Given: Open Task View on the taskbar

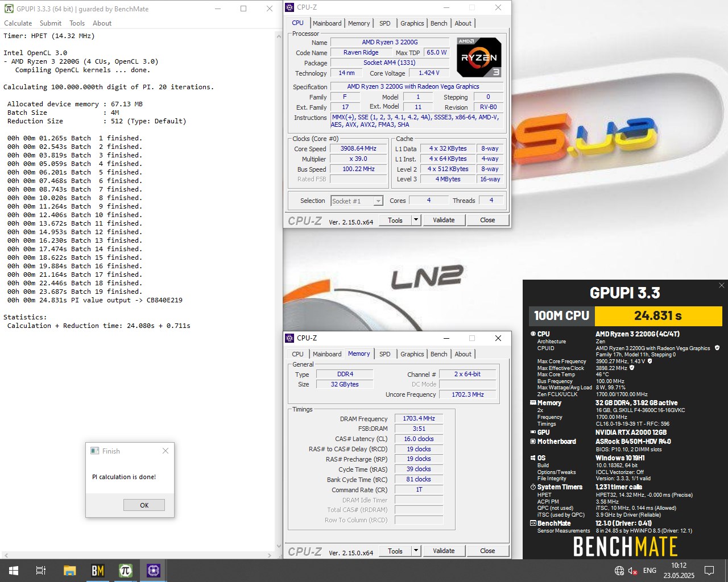Looking at the screenshot, I should [x=41, y=571].
